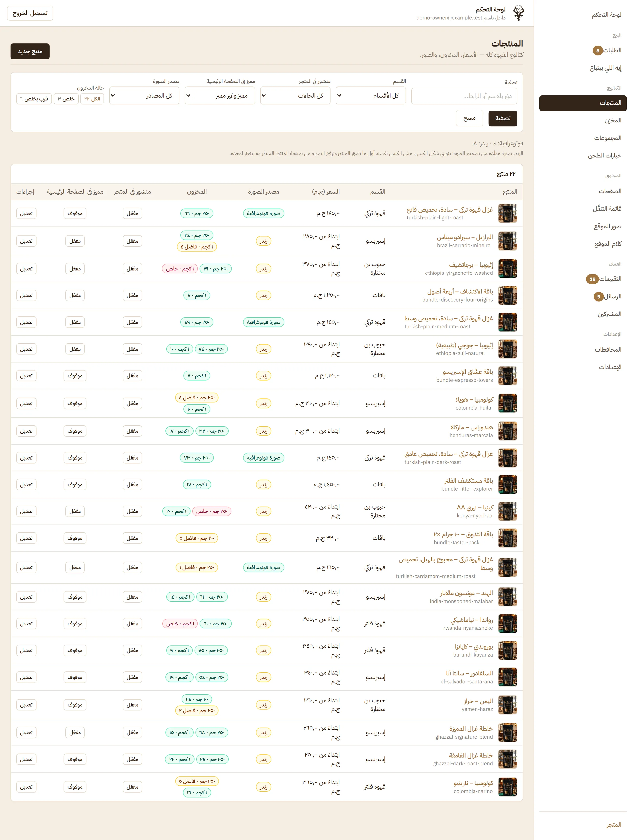Open the منشور في المتجر (كل الحالات) dropdown
Viewport: 632px width, 840px height.
click(x=295, y=96)
